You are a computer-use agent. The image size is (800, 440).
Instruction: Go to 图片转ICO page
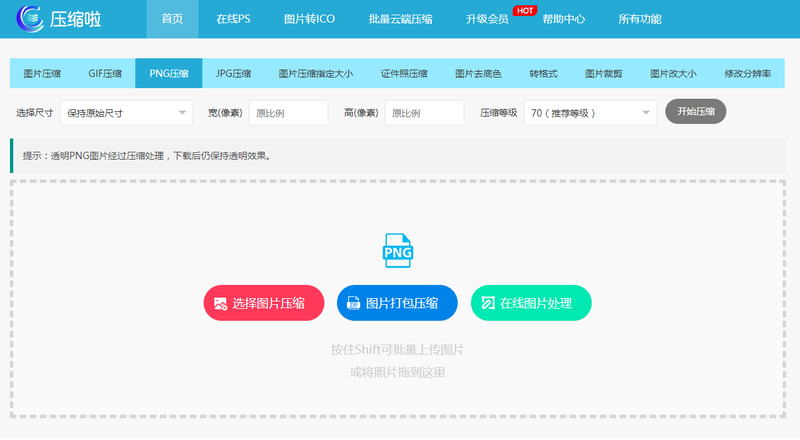click(x=309, y=19)
